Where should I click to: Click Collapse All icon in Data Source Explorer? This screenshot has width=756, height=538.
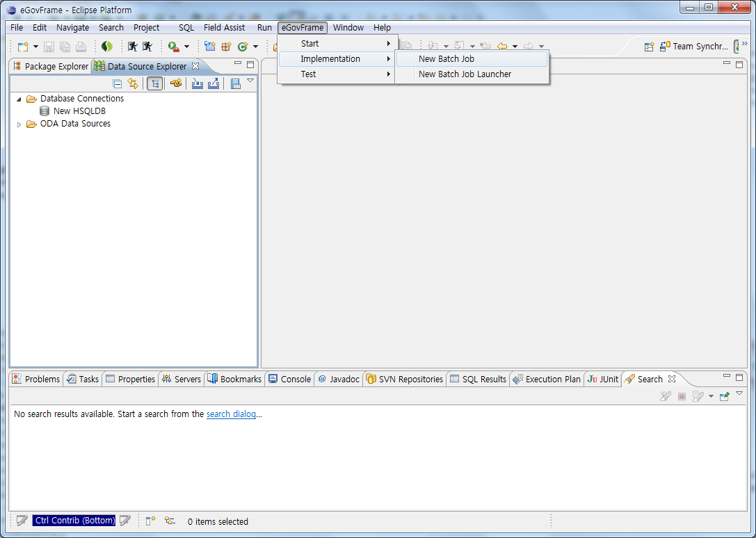pos(117,84)
